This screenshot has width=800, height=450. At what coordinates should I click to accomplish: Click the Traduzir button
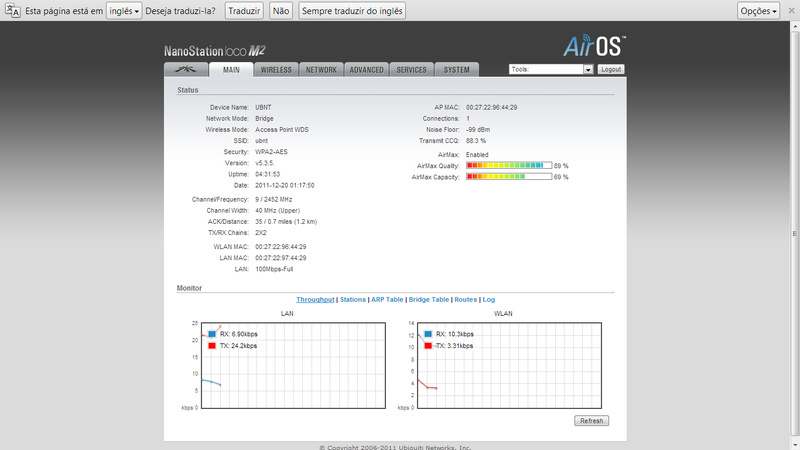coord(244,11)
